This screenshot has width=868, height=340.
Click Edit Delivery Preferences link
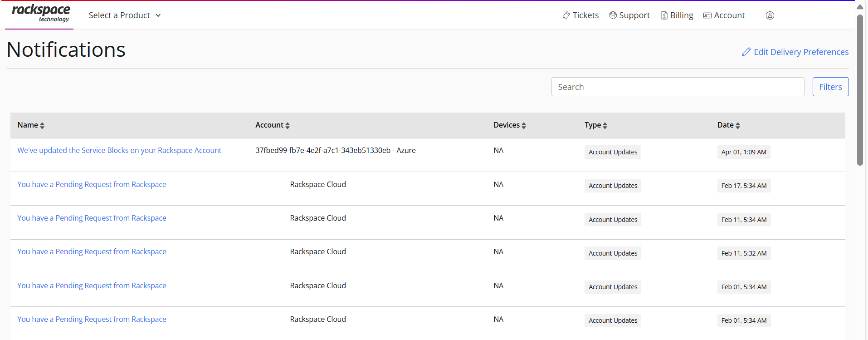pos(795,52)
